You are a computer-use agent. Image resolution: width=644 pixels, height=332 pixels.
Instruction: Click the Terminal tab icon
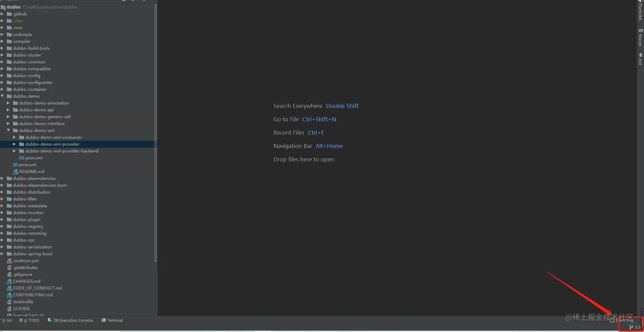(x=103, y=321)
